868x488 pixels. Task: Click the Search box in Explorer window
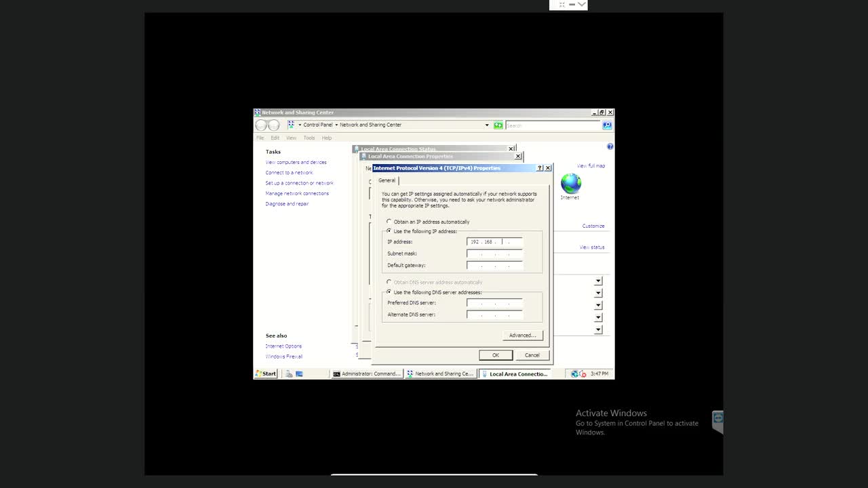[x=553, y=125]
